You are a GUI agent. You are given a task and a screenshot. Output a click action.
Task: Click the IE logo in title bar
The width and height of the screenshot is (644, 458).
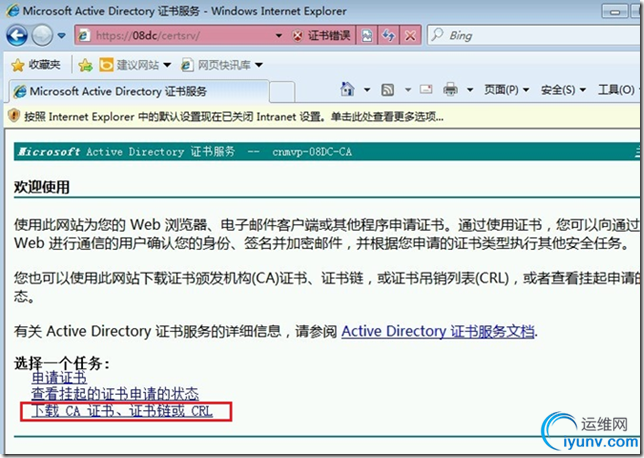[x=12, y=10]
